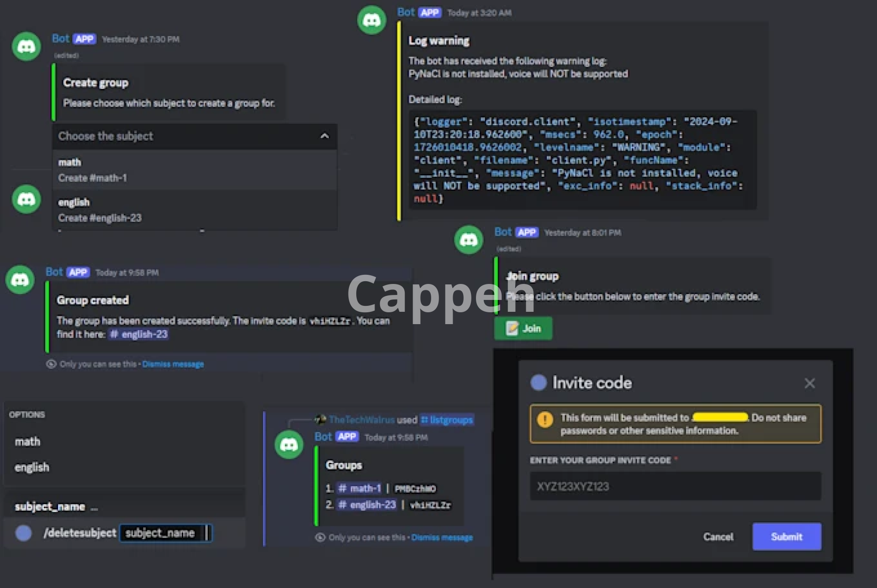Choose math in the OPTIONS list

(28, 441)
